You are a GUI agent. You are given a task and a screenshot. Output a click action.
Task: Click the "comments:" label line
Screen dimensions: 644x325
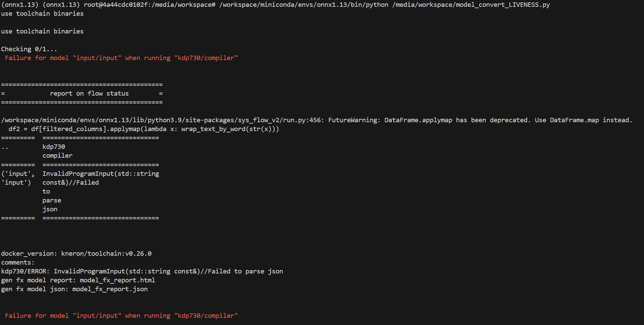point(18,263)
